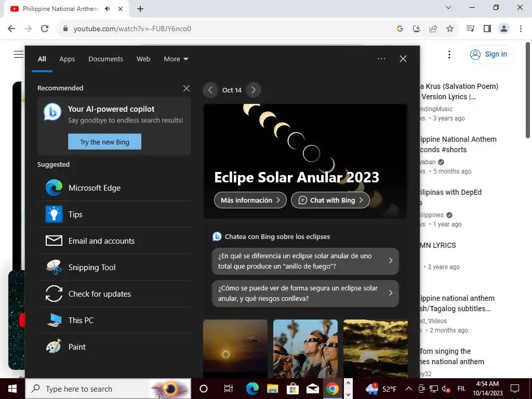Viewport: 532px width, 399px height.
Task: Open the golden clouds eclipse thumbnail
Action: pos(376,349)
